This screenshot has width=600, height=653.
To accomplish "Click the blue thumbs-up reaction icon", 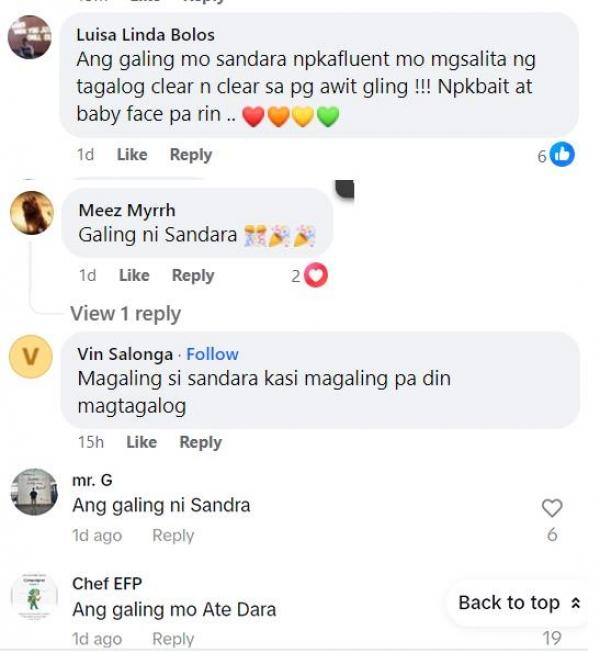I will point(562,155).
